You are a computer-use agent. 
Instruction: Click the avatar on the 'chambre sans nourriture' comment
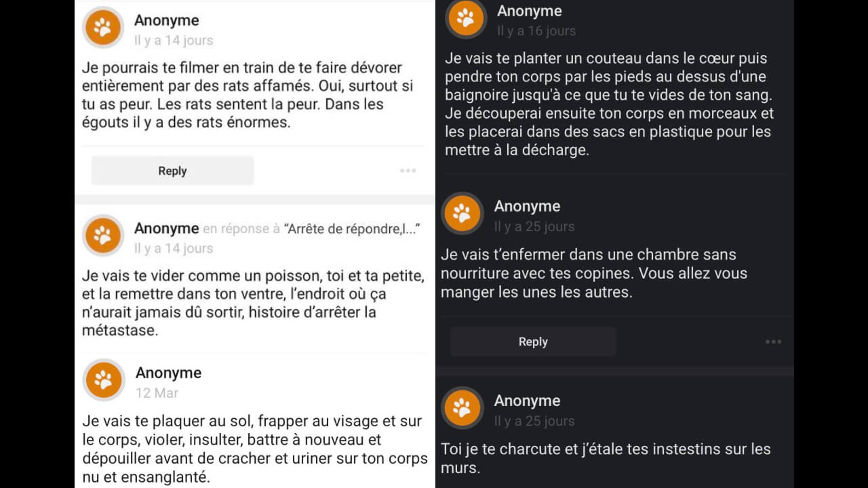tap(462, 213)
